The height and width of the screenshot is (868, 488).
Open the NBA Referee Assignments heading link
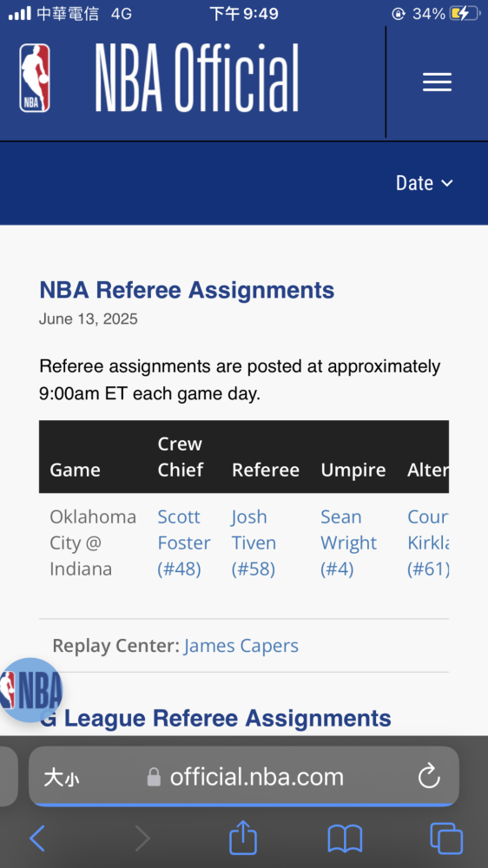(x=187, y=290)
